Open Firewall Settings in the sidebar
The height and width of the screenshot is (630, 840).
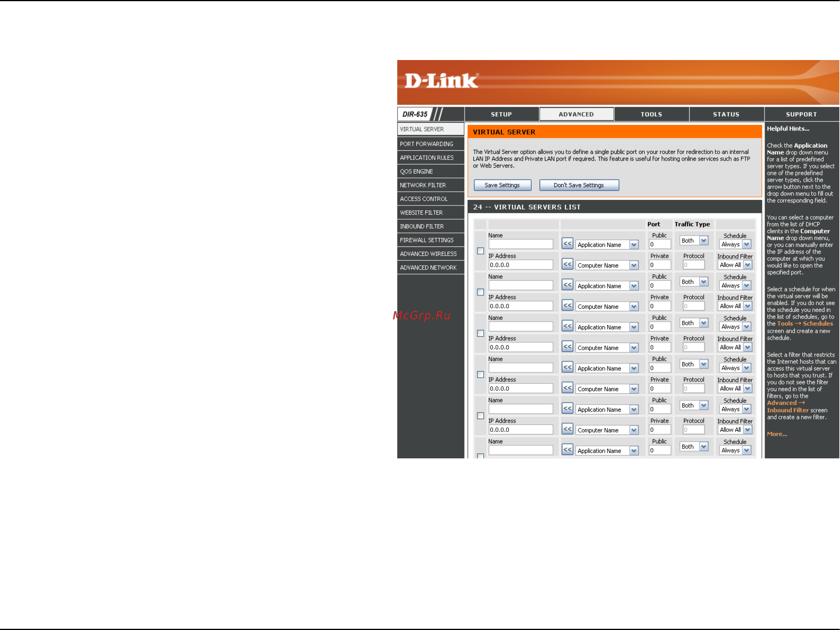tap(430, 240)
